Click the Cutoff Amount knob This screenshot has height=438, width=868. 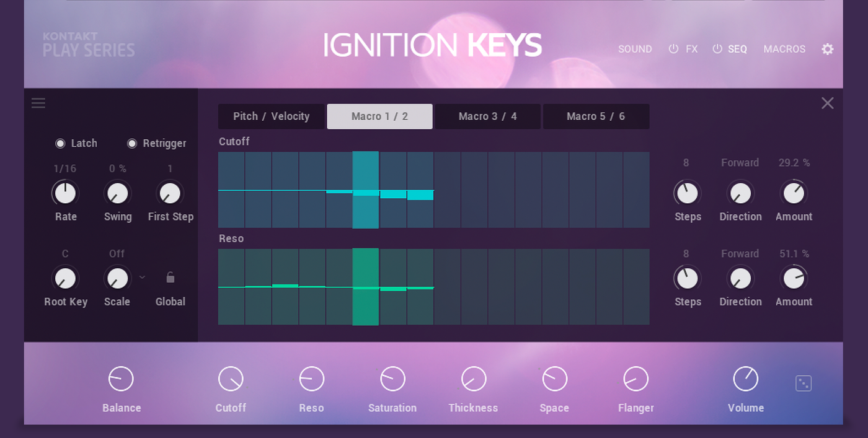[794, 193]
